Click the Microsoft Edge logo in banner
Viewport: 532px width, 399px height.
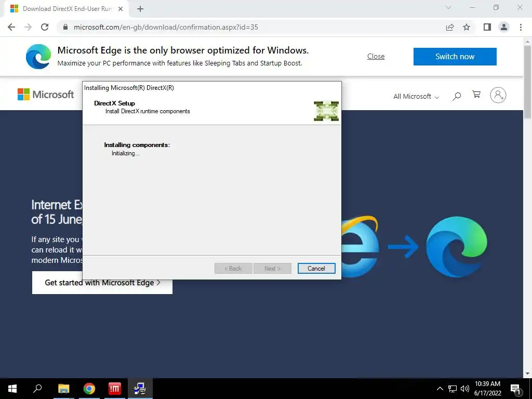(x=38, y=57)
